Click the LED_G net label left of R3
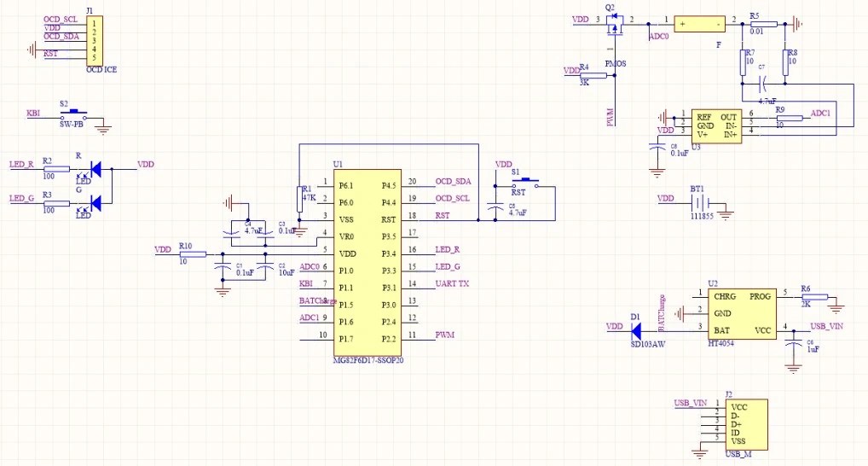 click(x=21, y=198)
